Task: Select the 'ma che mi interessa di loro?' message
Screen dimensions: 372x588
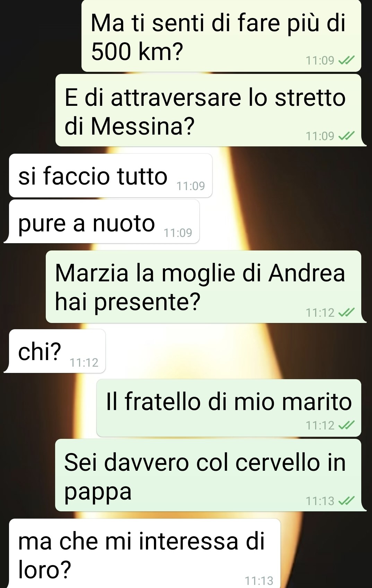Action: point(145,553)
